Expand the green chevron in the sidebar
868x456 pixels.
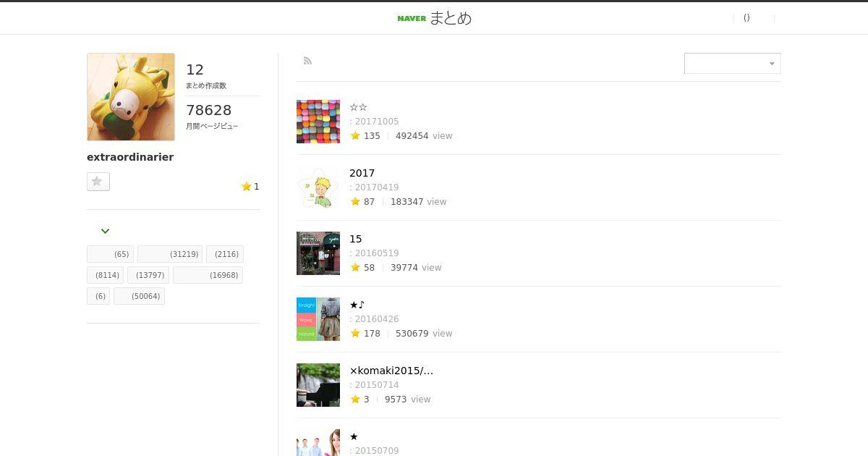105,231
